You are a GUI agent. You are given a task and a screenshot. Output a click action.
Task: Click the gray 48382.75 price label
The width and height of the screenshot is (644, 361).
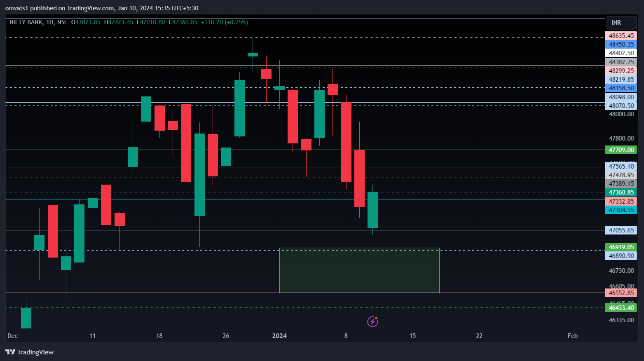[621, 62]
